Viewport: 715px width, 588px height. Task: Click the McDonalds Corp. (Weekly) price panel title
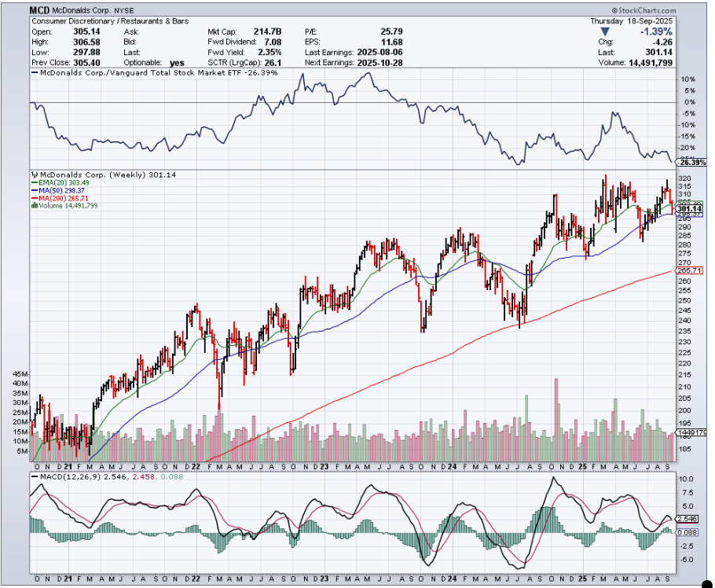tap(108, 175)
